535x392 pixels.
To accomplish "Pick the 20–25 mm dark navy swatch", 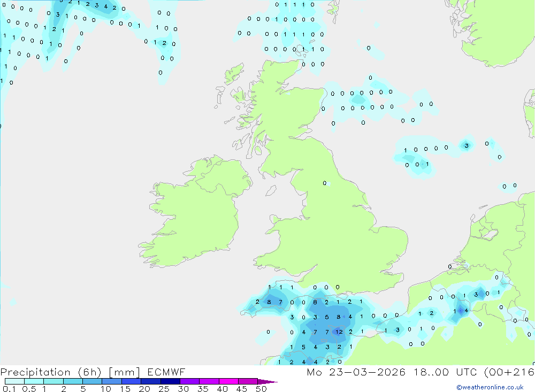I will (151, 381).
